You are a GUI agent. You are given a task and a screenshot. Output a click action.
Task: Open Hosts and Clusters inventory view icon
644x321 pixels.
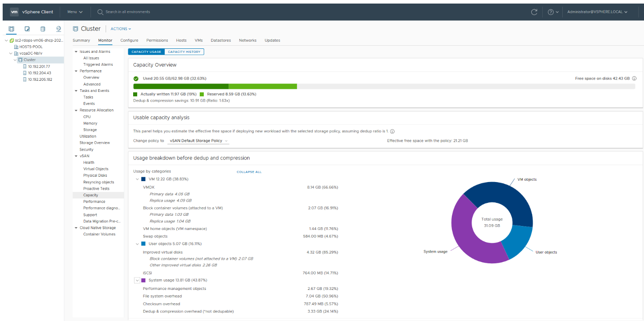click(12, 29)
